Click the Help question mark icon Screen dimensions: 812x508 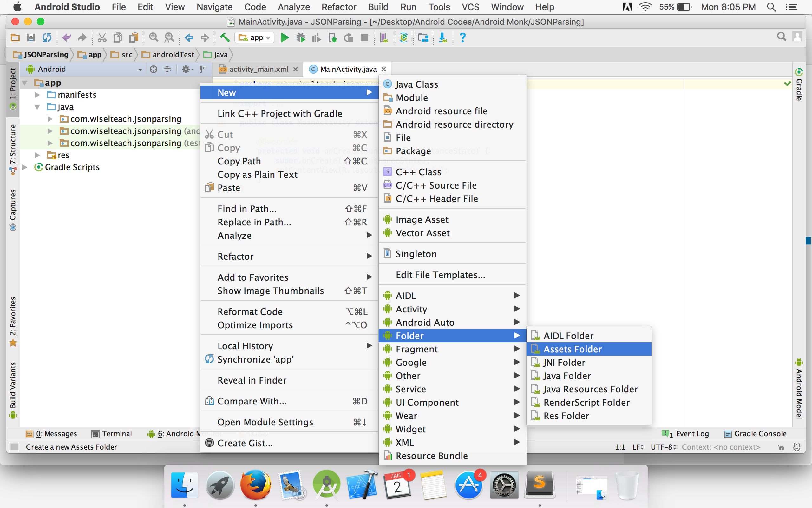pyautogui.click(x=463, y=38)
